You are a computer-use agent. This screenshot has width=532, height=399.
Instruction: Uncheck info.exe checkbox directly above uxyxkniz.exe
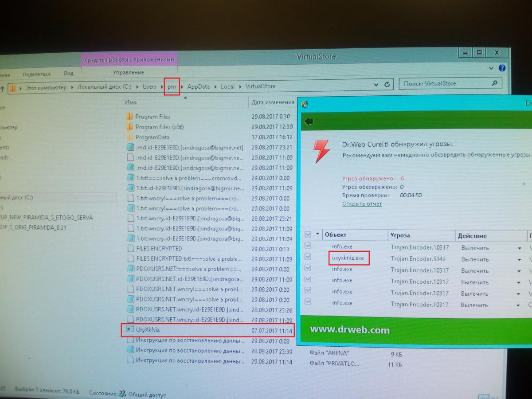click(308, 246)
